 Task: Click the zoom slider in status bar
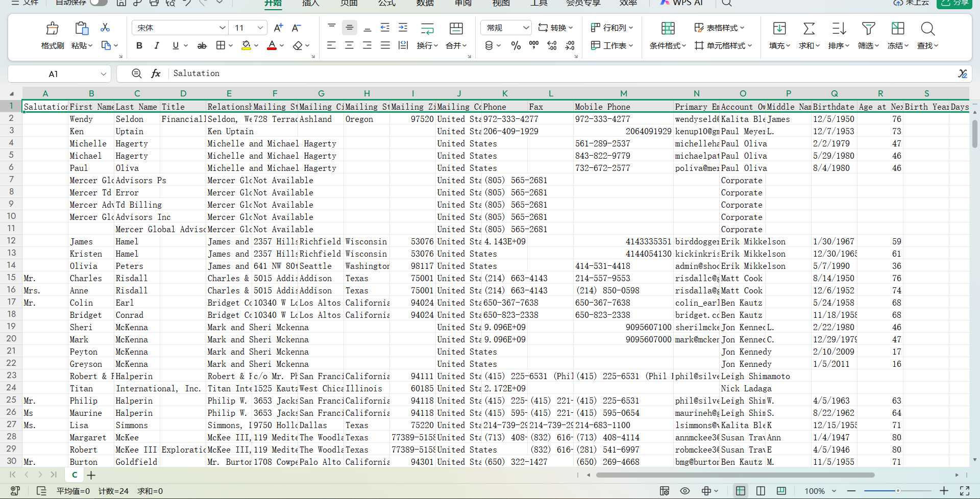[897, 491]
